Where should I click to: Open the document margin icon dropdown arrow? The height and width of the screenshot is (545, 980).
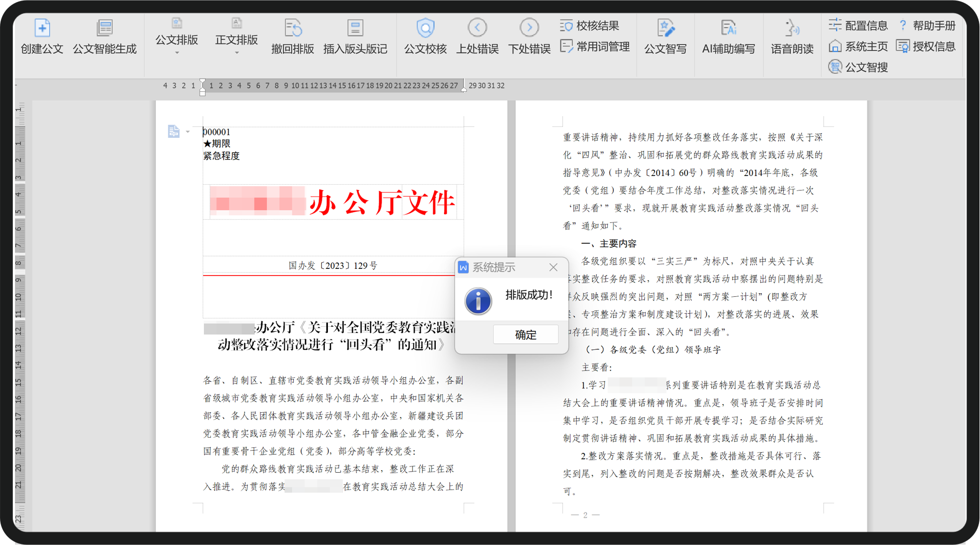[188, 132]
